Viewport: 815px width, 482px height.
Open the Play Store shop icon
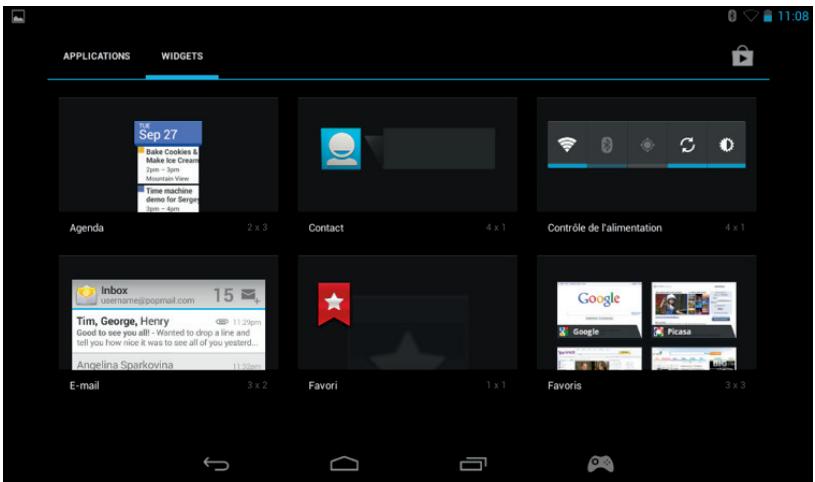(742, 56)
